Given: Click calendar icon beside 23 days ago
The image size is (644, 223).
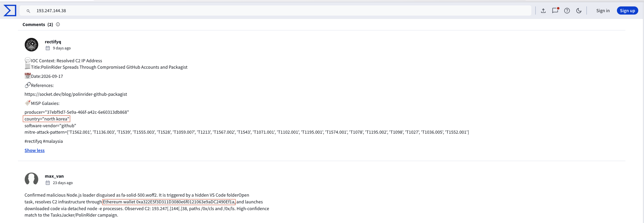Looking at the screenshot, I should 48,183.
